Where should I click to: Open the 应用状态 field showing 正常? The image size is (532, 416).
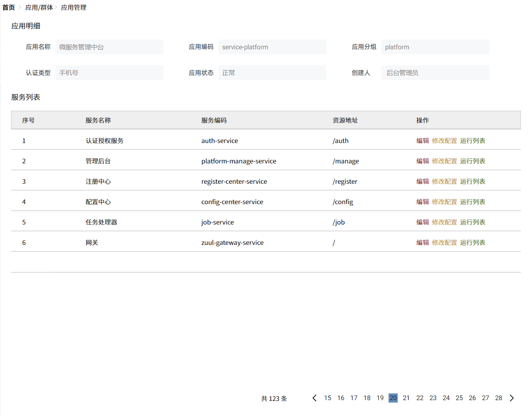[x=272, y=73]
